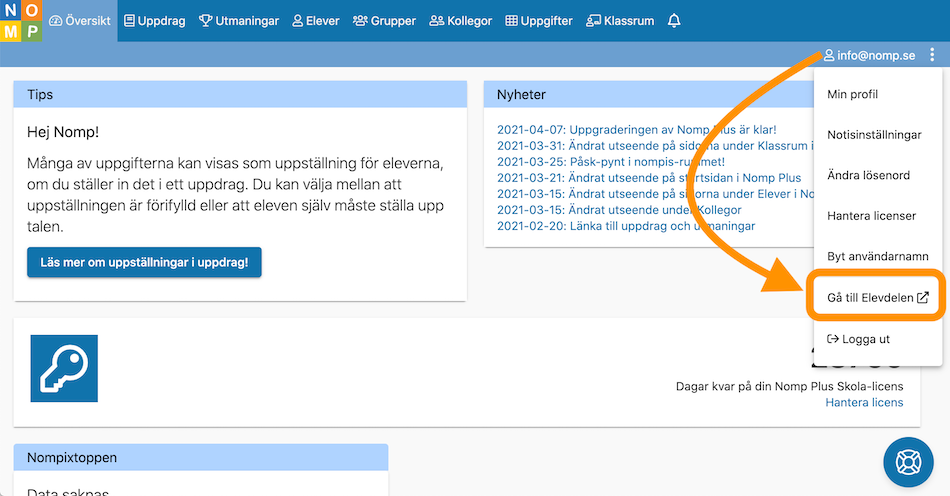Open the lifebuoy help button
The height and width of the screenshot is (496, 950).
[x=908, y=463]
